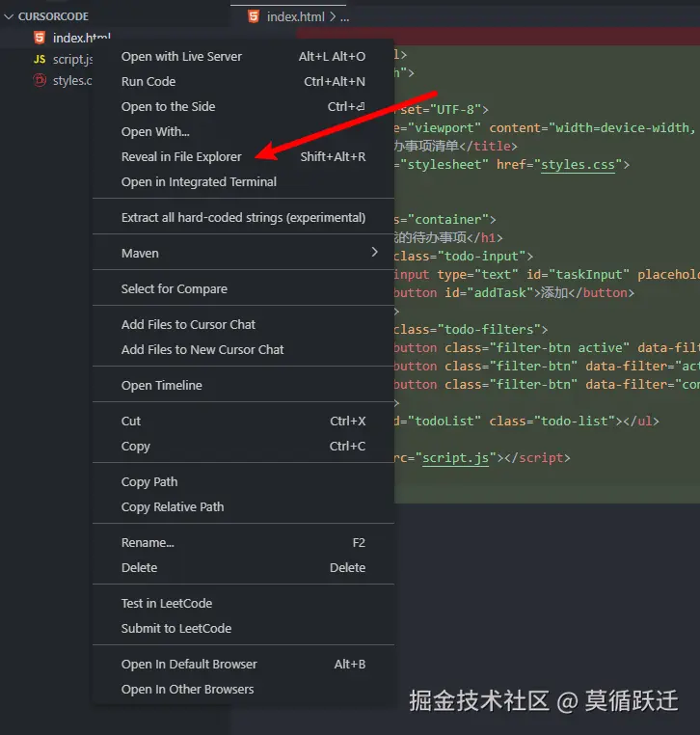The height and width of the screenshot is (735, 700).
Task: Choose Copy Relative Path
Action: click(243, 507)
